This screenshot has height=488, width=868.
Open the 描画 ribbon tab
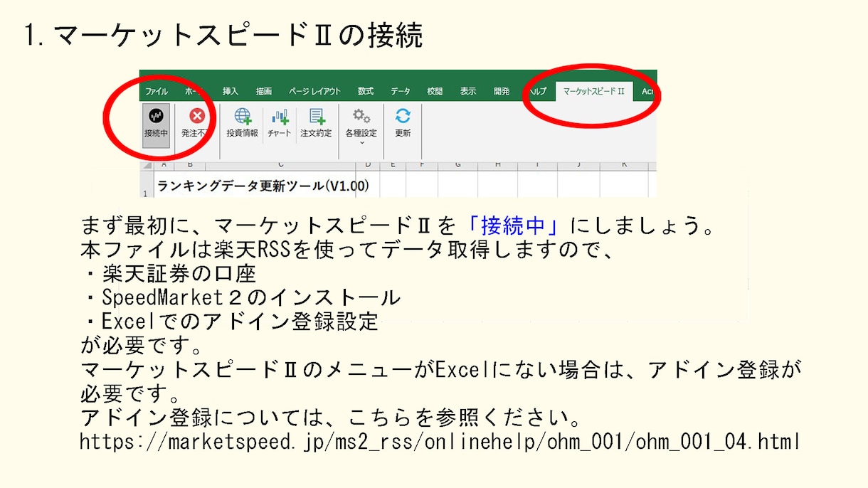(x=264, y=91)
